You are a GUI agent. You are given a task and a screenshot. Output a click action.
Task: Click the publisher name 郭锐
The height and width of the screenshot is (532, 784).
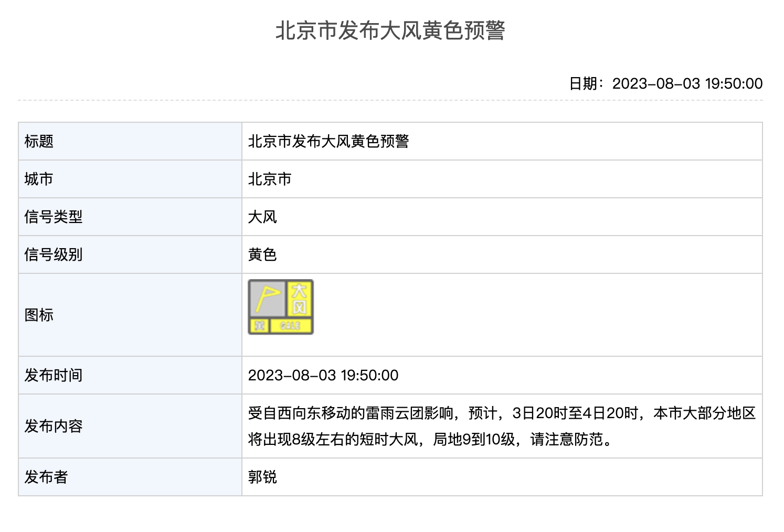tap(262, 477)
